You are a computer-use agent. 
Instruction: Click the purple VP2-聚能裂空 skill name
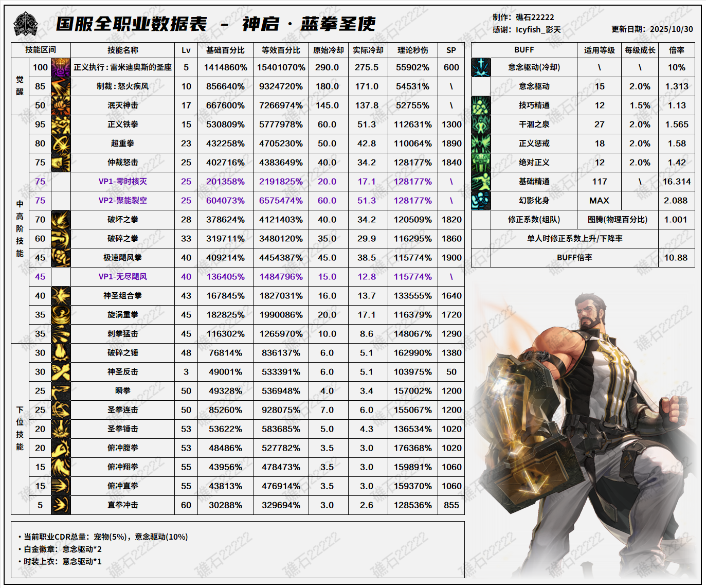pyautogui.click(x=122, y=201)
